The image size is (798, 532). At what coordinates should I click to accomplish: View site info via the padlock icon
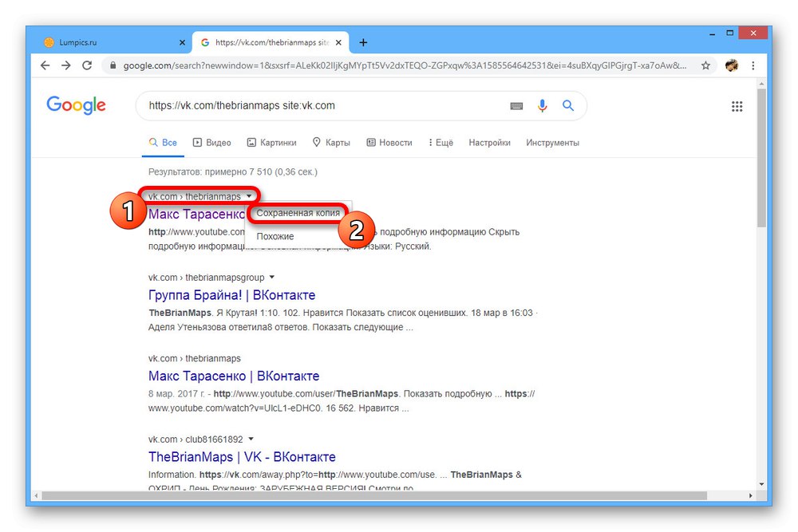coord(113,65)
